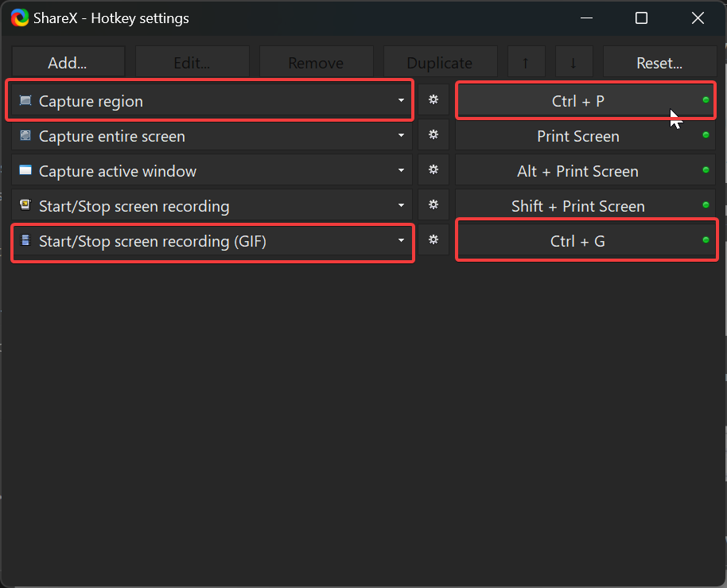Expand the Start/Stop screen recording (GIF) dropdown arrow
The image size is (727, 588).
pyautogui.click(x=401, y=240)
